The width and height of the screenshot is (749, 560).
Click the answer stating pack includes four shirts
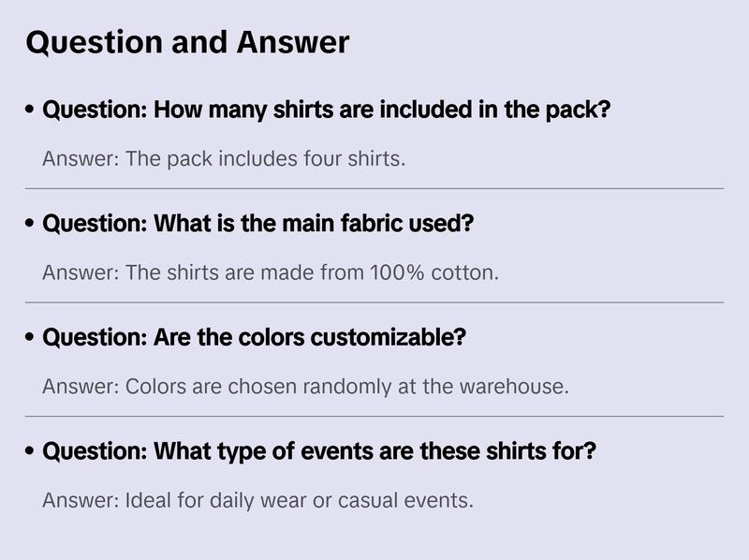point(224,159)
